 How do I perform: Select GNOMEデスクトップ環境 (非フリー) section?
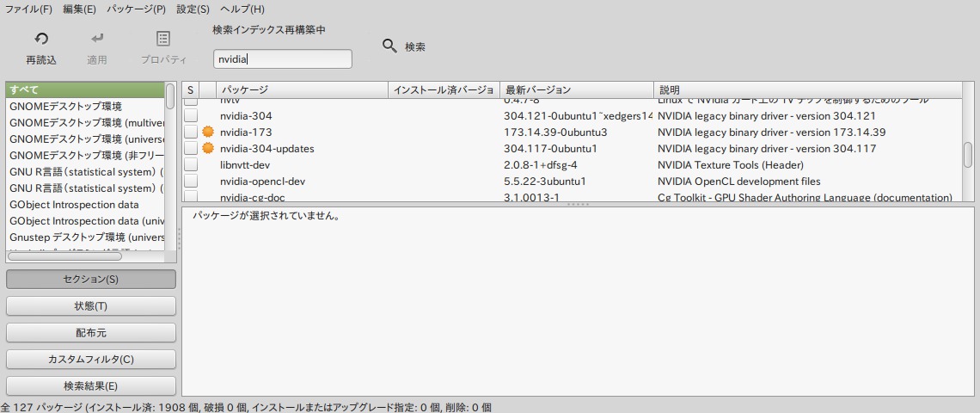coord(85,155)
